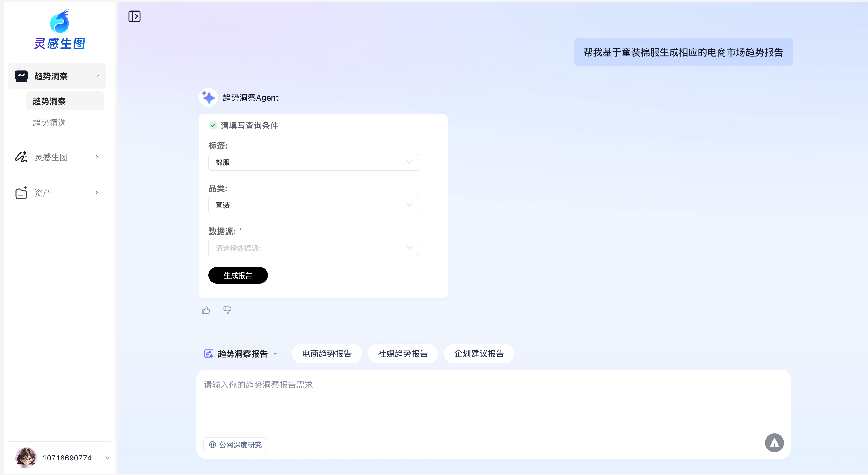Click the send arrow button
Image resolution: width=868 pixels, height=475 pixels.
click(774, 443)
